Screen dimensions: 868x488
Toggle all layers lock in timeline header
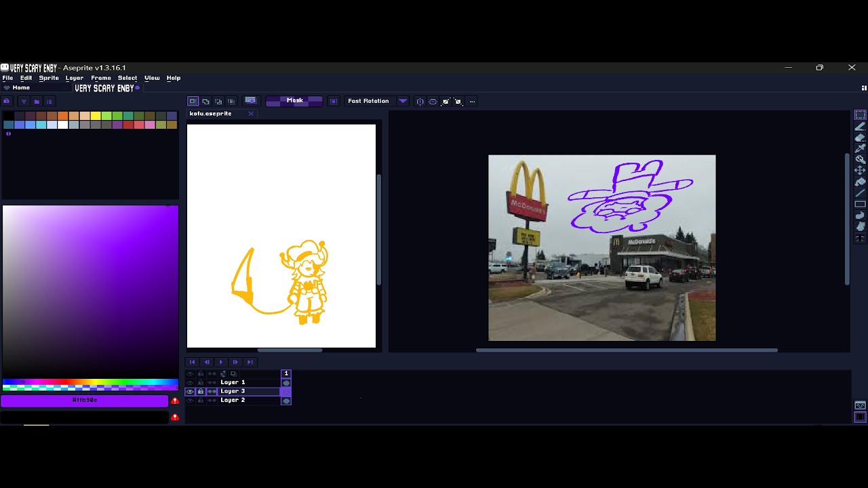pyautogui.click(x=201, y=373)
